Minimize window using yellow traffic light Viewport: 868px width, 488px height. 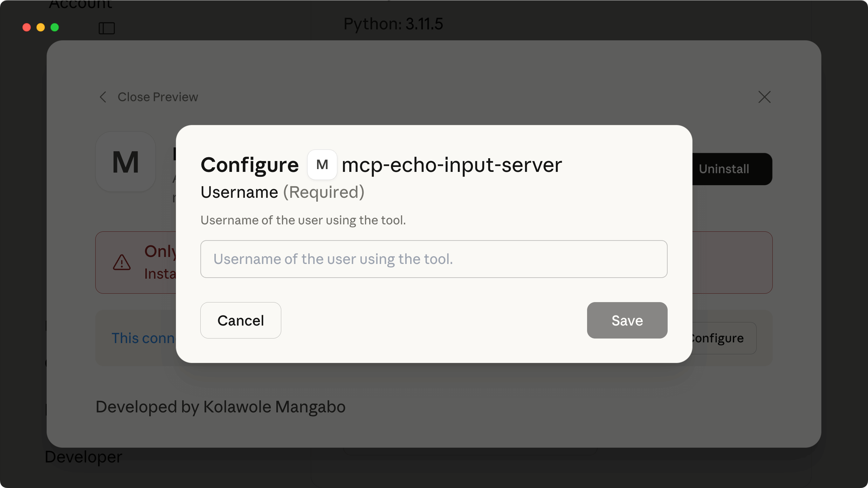pos(41,27)
